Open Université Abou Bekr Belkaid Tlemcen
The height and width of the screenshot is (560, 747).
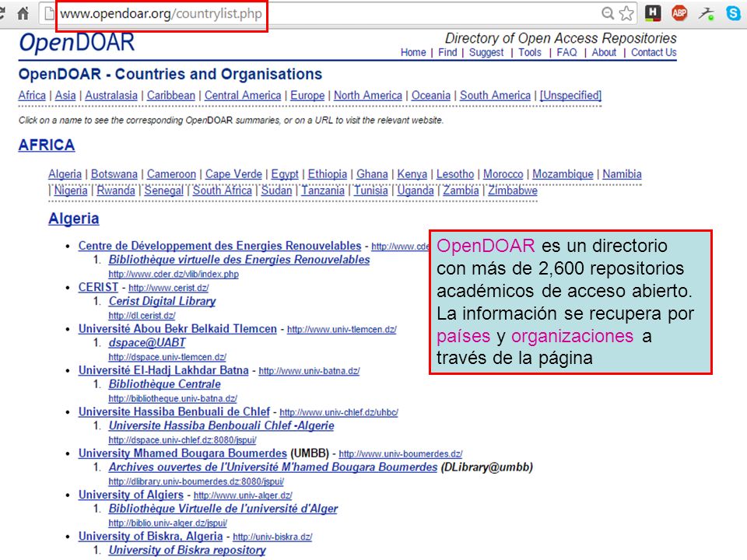coord(177,329)
